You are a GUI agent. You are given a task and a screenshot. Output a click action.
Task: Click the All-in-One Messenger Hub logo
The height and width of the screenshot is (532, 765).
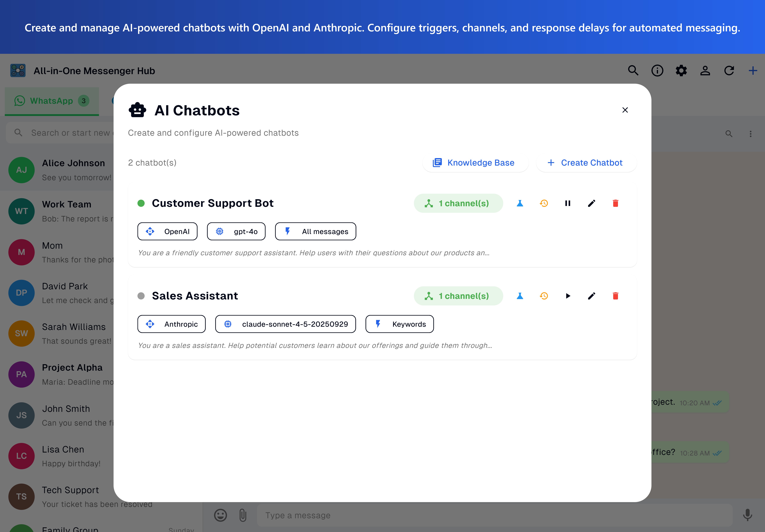(x=18, y=71)
